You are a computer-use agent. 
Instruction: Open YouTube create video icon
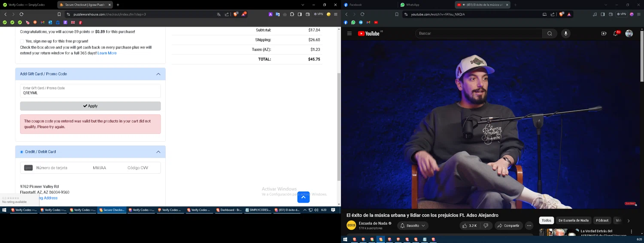click(604, 34)
